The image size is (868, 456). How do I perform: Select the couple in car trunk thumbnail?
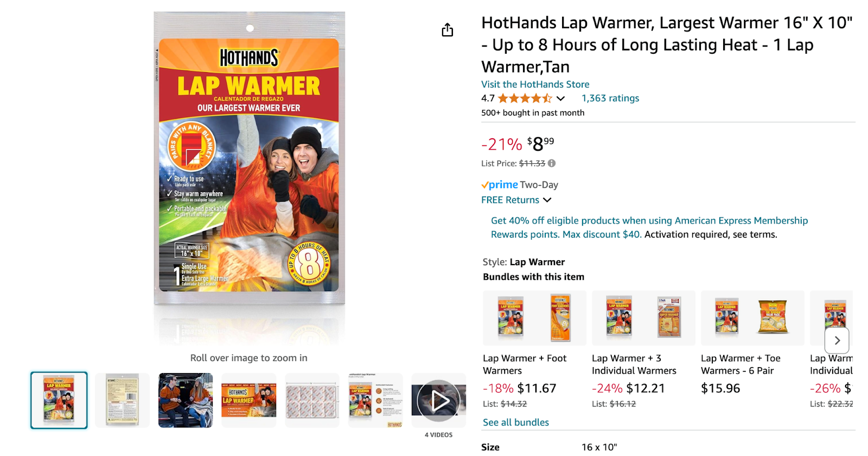click(x=186, y=400)
